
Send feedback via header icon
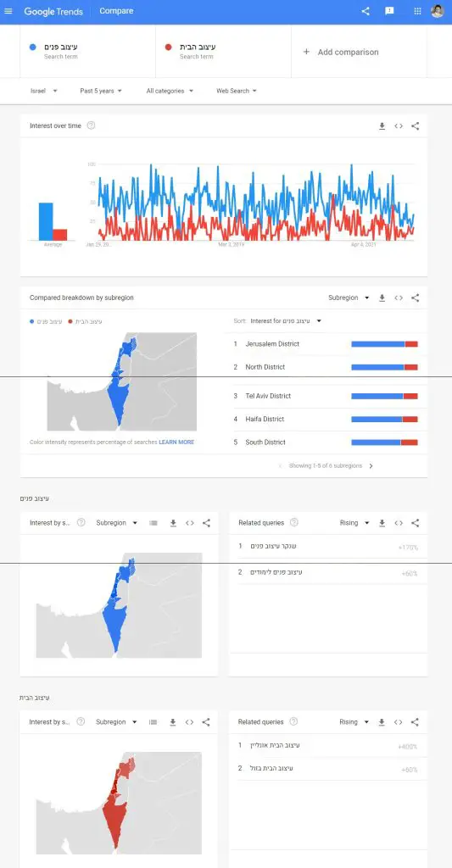click(x=389, y=11)
